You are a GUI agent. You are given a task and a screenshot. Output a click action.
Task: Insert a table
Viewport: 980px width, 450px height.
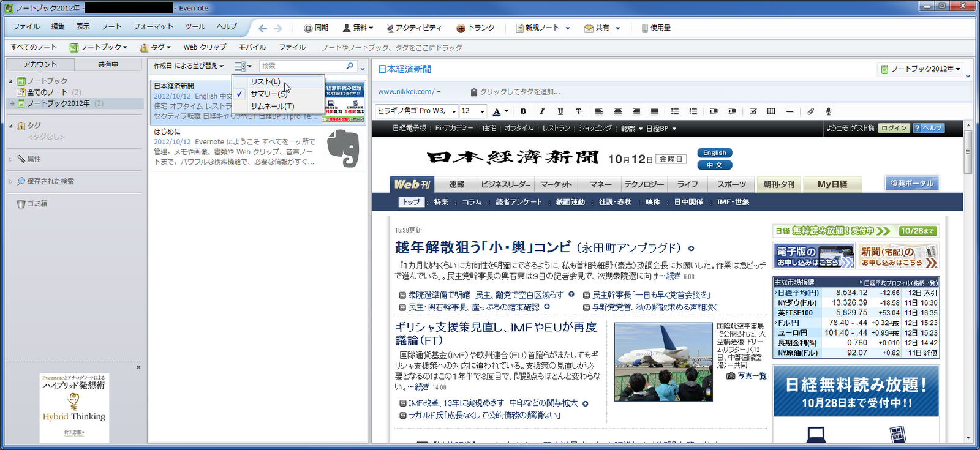[771, 111]
